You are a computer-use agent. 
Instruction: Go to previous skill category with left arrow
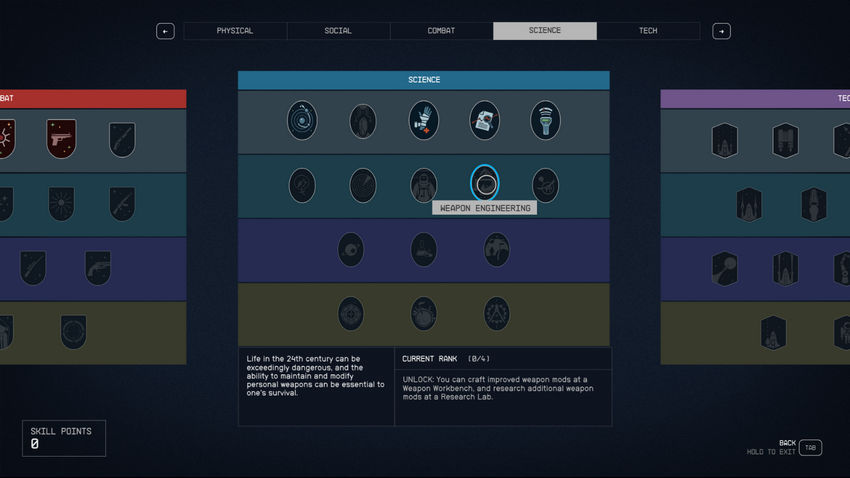pos(165,31)
